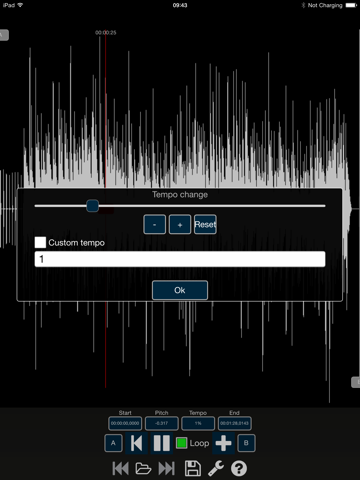
Task: Set loop point A
Action: point(113,443)
